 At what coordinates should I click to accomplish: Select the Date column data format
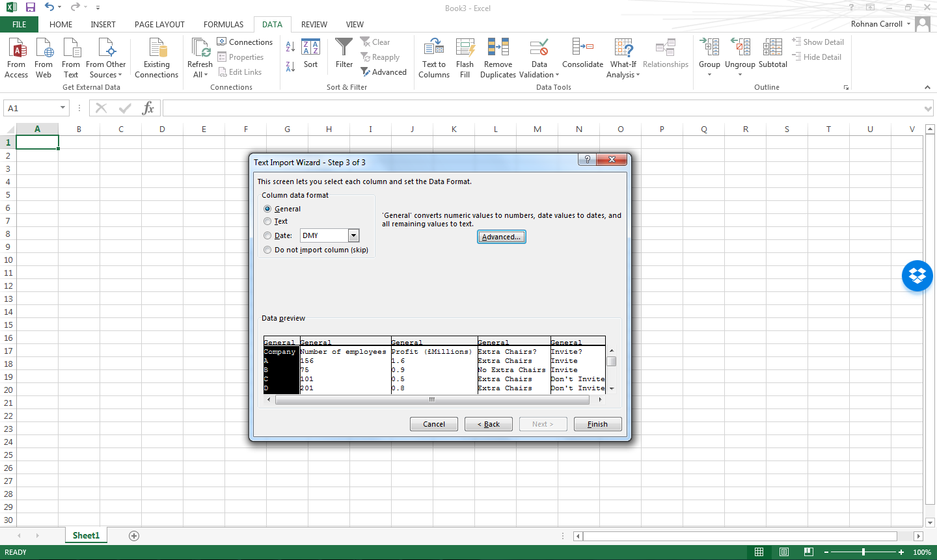point(267,235)
